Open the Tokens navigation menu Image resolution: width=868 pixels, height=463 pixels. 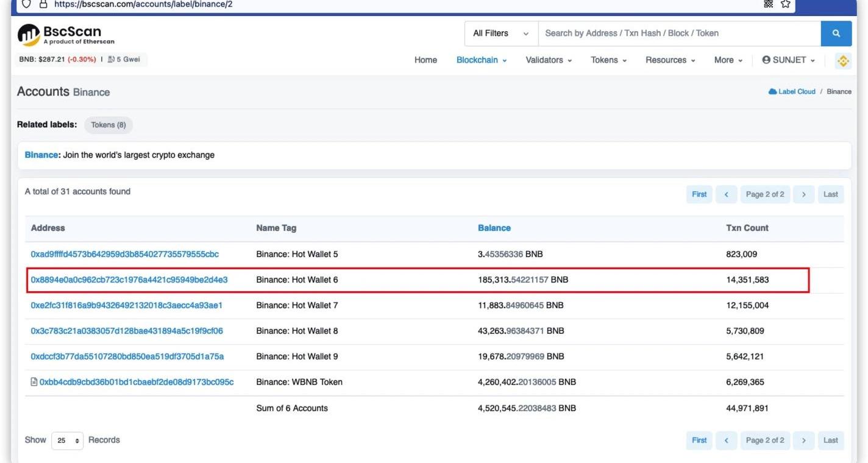tap(608, 60)
